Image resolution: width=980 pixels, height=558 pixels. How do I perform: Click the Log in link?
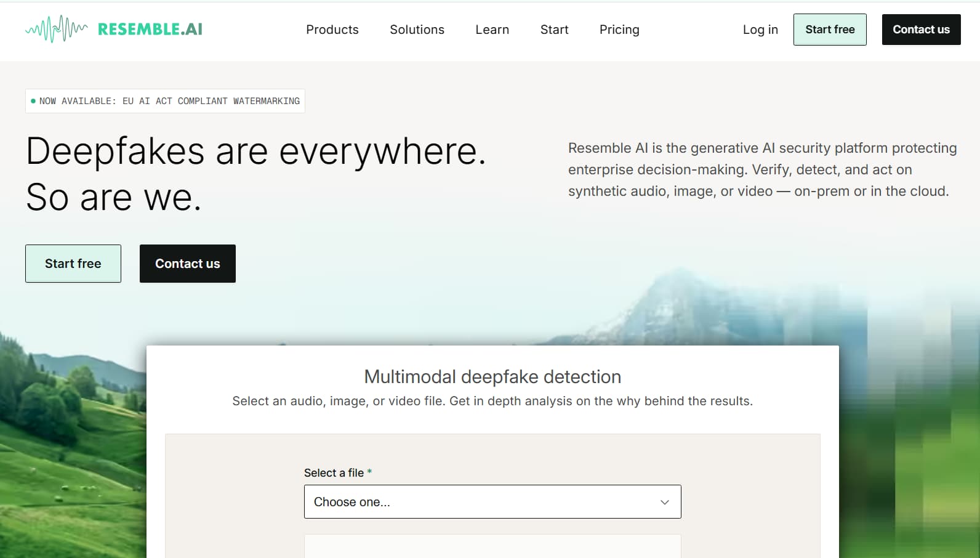tap(760, 30)
